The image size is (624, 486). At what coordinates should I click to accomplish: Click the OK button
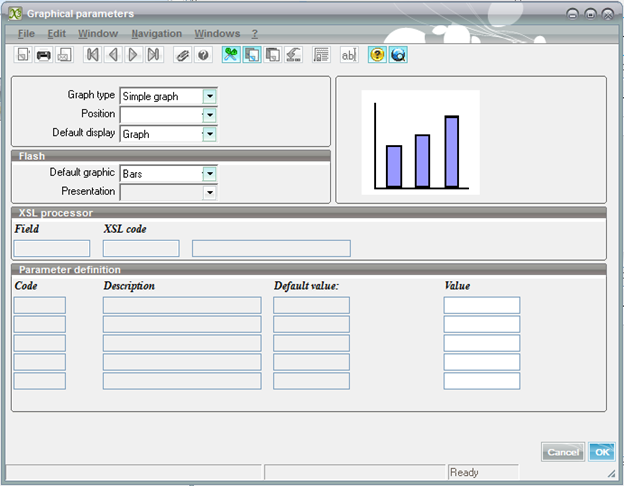(x=602, y=452)
